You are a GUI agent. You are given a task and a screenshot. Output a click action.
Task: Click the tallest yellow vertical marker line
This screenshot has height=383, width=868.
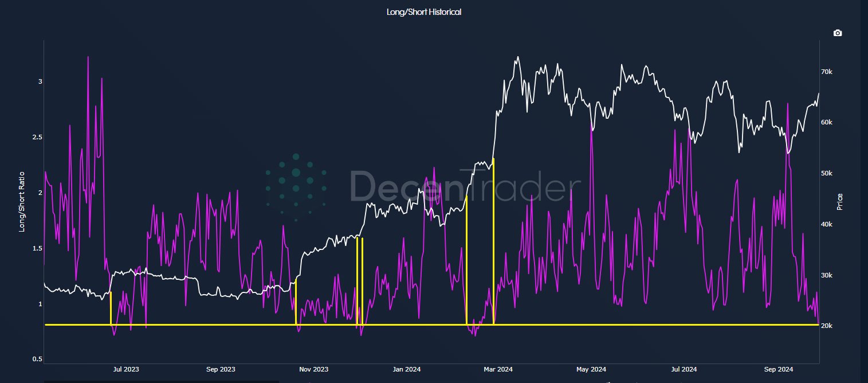pos(493,241)
